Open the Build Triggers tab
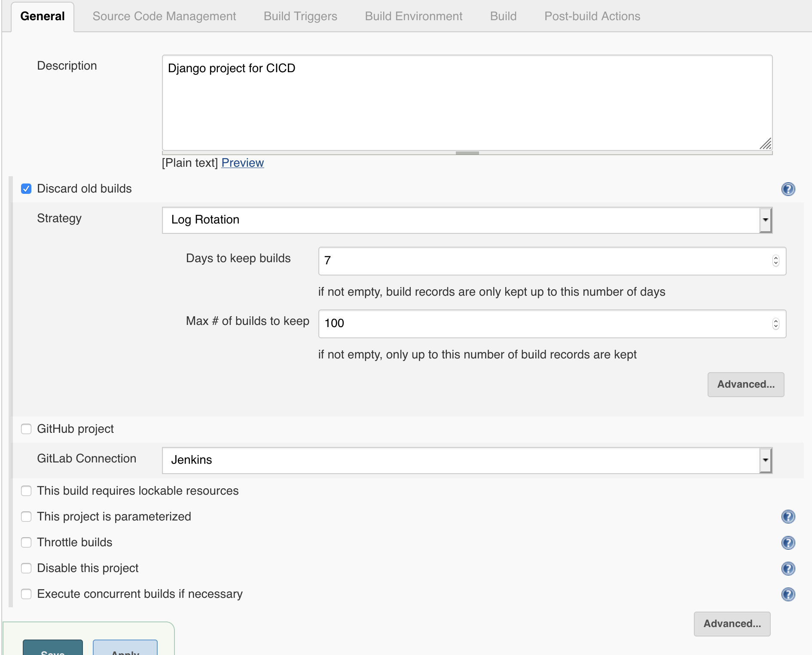 300,16
